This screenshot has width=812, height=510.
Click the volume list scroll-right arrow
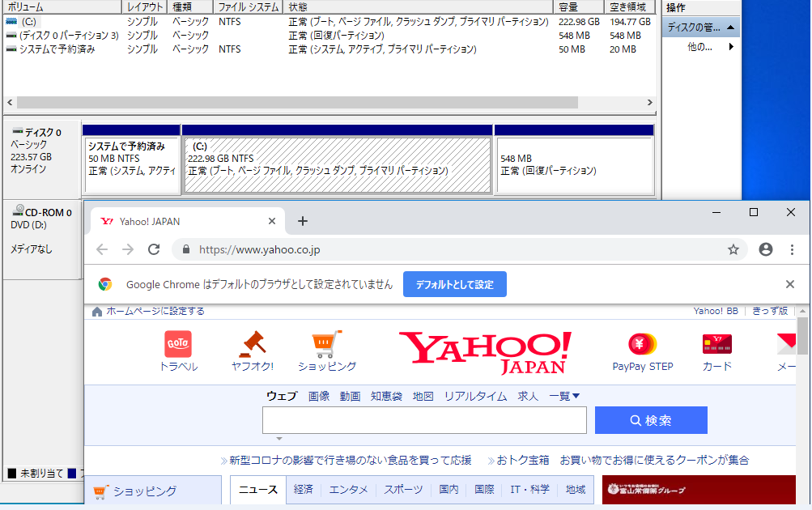click(x=650, y=103)
